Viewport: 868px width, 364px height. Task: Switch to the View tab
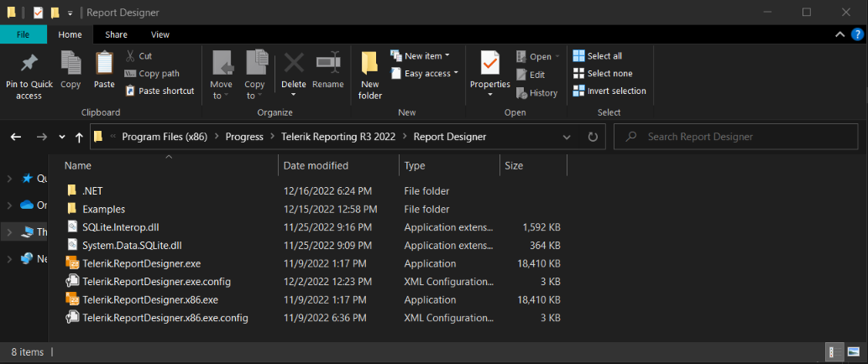[160, 34]
